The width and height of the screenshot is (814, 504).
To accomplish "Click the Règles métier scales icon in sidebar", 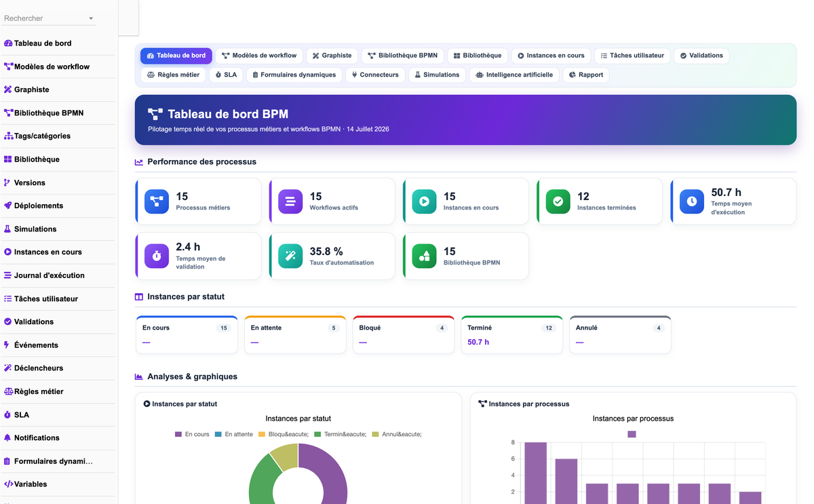I will [8, 391].
